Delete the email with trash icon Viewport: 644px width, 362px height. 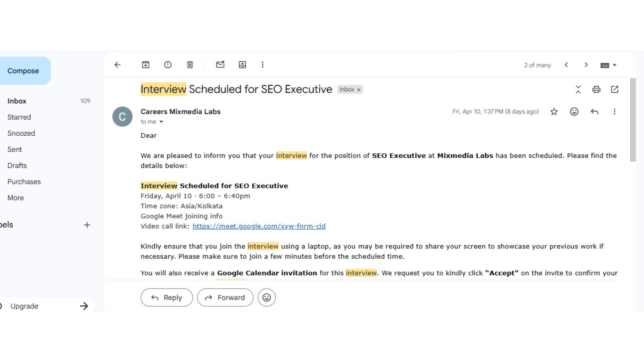(190, 65)
